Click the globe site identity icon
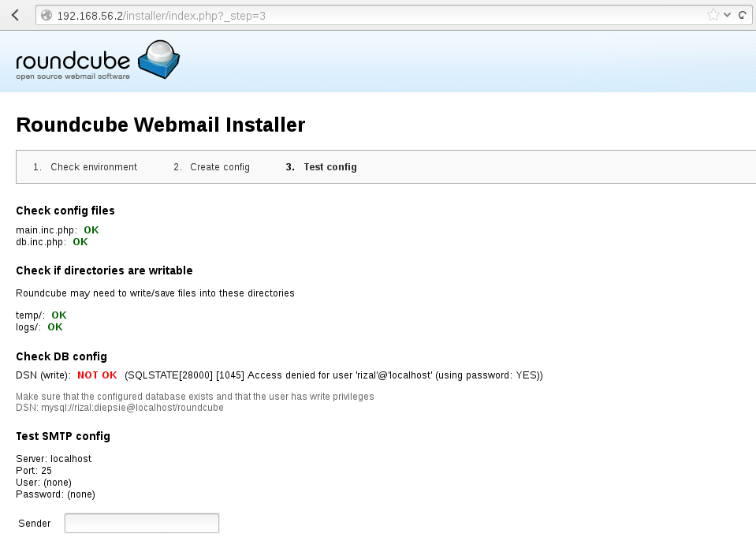 pyautogui.click(x=47, y=16)
